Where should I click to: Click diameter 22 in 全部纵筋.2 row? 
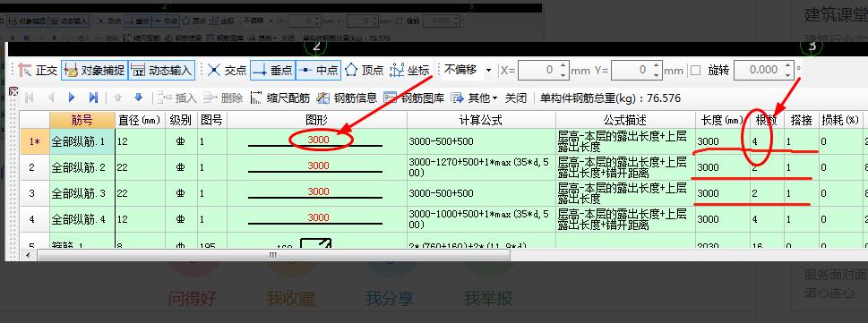click(139, 167)
